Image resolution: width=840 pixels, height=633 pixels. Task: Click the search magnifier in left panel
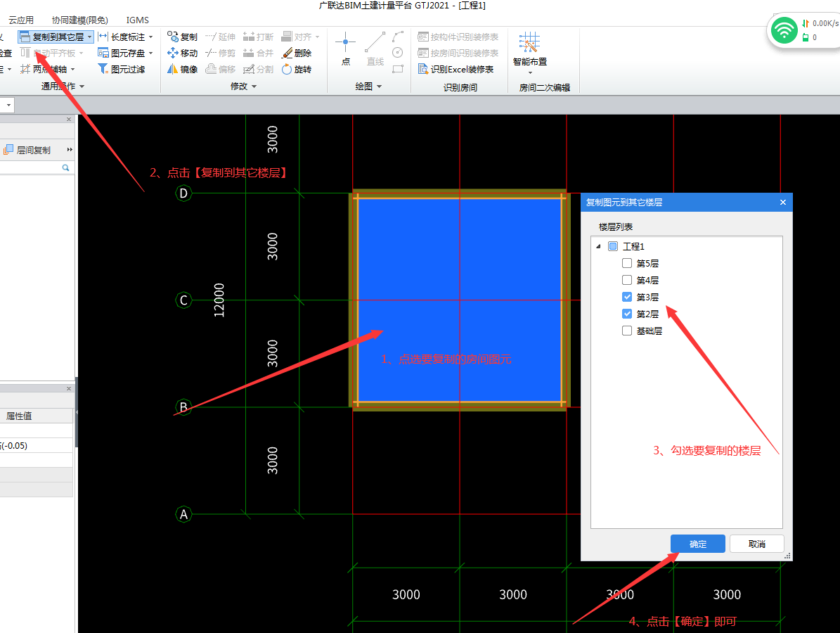65,168
